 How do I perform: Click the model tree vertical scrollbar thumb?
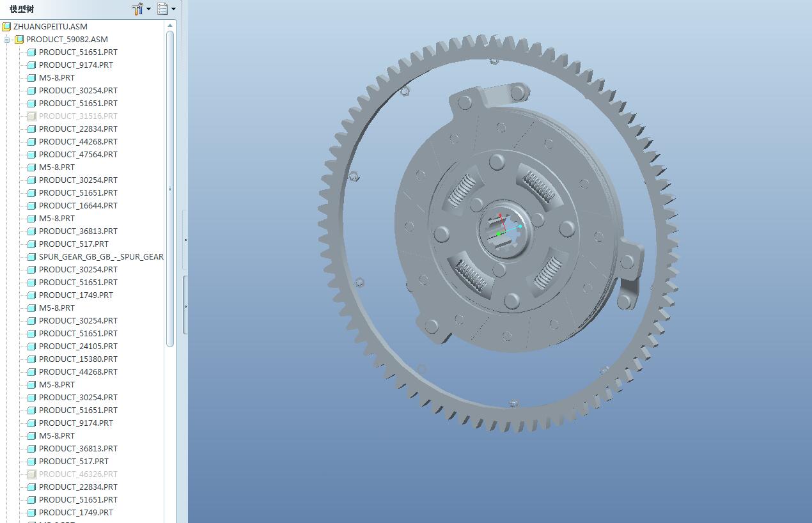(170, 189)
